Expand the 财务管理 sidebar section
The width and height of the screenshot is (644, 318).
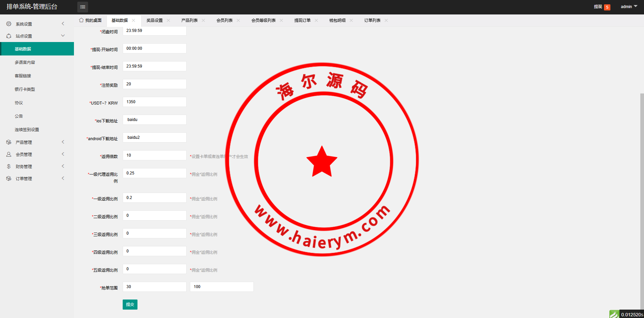point(37,166)
